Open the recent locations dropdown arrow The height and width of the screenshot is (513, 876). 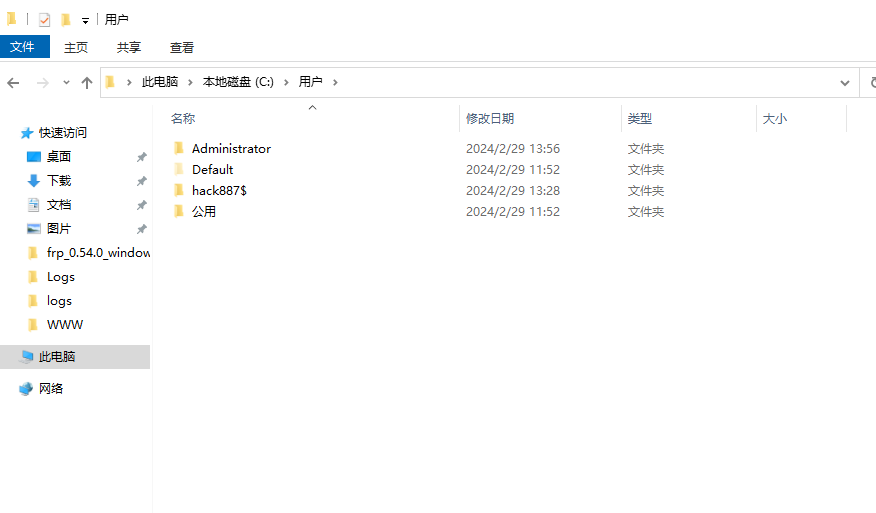(x=66, y=83)
